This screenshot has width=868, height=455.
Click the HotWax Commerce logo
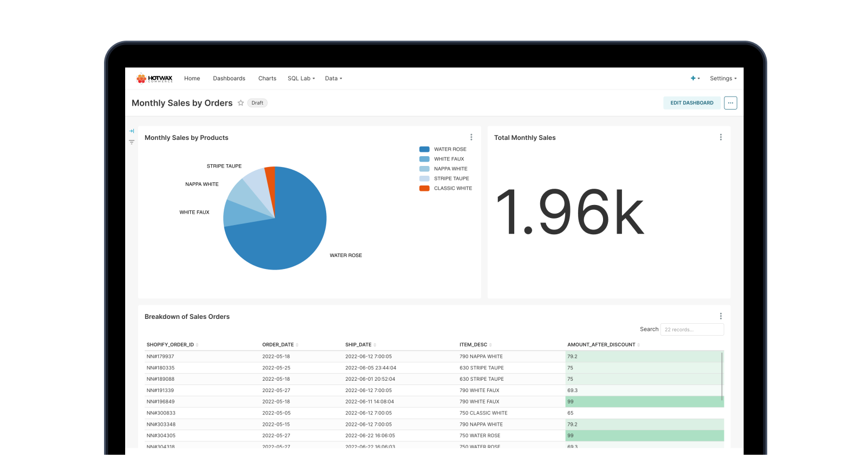(x=154, y=79)
